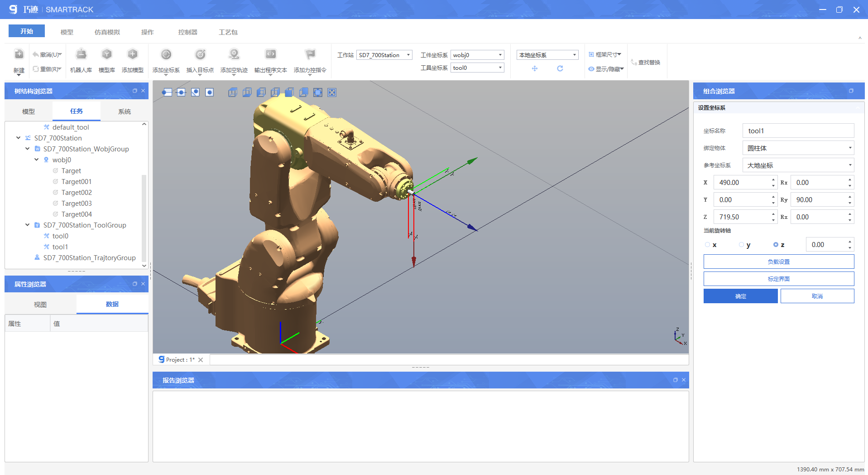The height and width of the screenshot is (475, 868).
Task: Open the 框架尺寸 dropdown
Action: [605, 54]
